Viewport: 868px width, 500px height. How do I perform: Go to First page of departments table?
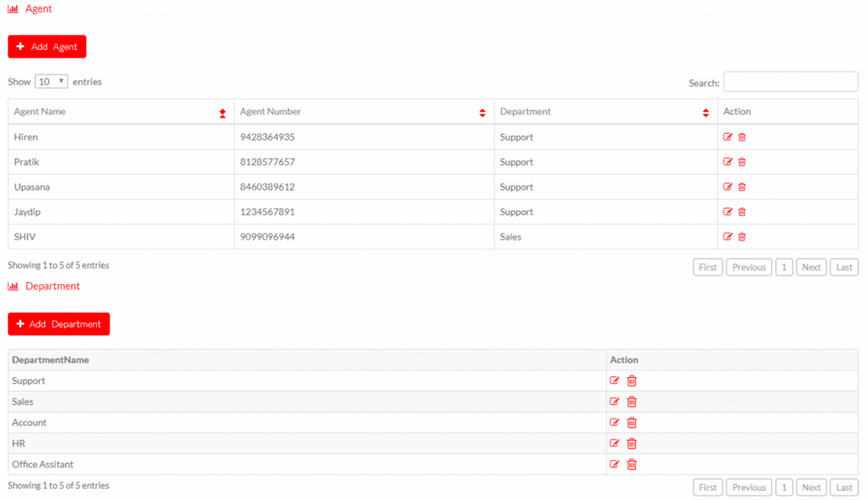tap(707, 487)
